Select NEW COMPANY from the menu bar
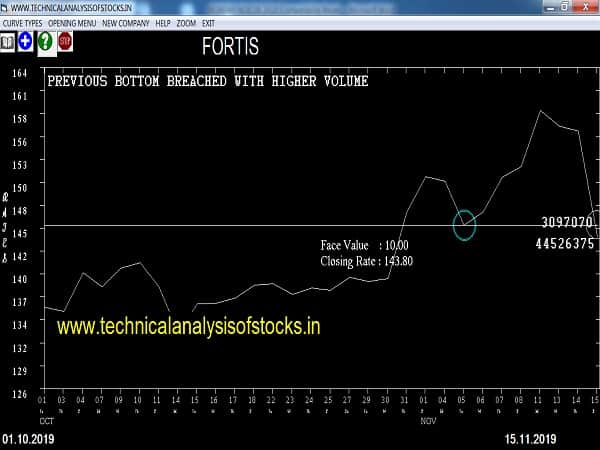 coord(125,21)
